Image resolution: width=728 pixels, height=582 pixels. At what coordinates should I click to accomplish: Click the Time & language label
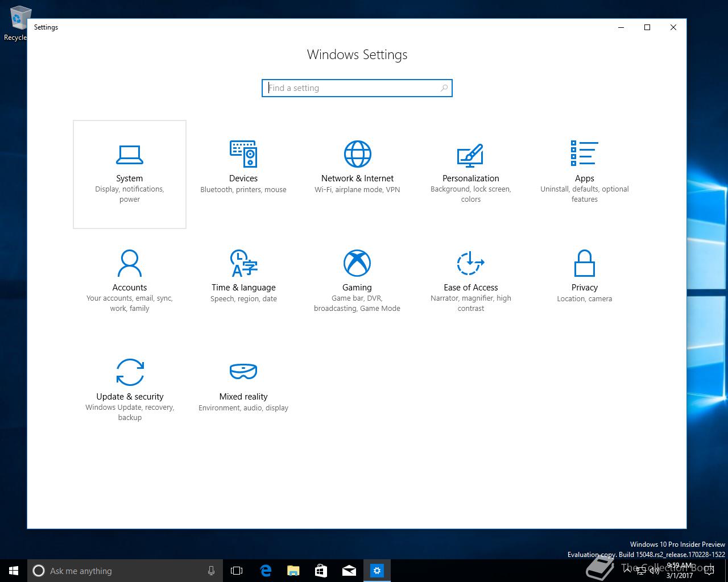tap(243, 288)
